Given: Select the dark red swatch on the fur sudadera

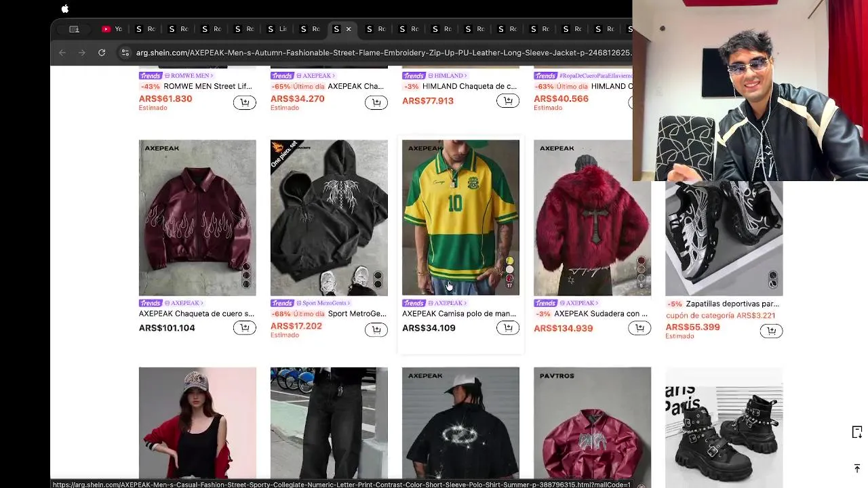Looking at the screenshot, I should (x=641, y=261).
